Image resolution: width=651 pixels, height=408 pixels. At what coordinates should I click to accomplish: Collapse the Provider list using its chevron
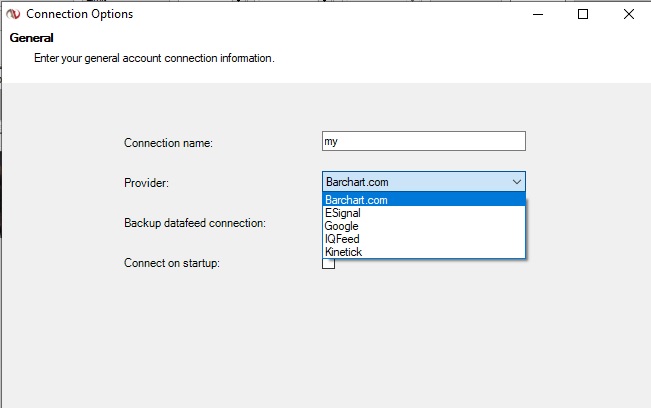click(517, 182)
